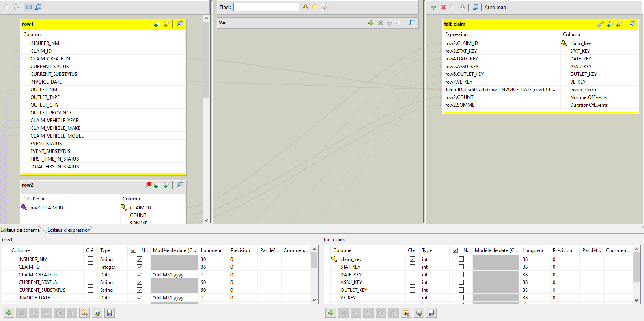Remove selected variable in the Var panel
Image resolution: width=644 pixels, height=321 pixels.
[x=380, y=23]
